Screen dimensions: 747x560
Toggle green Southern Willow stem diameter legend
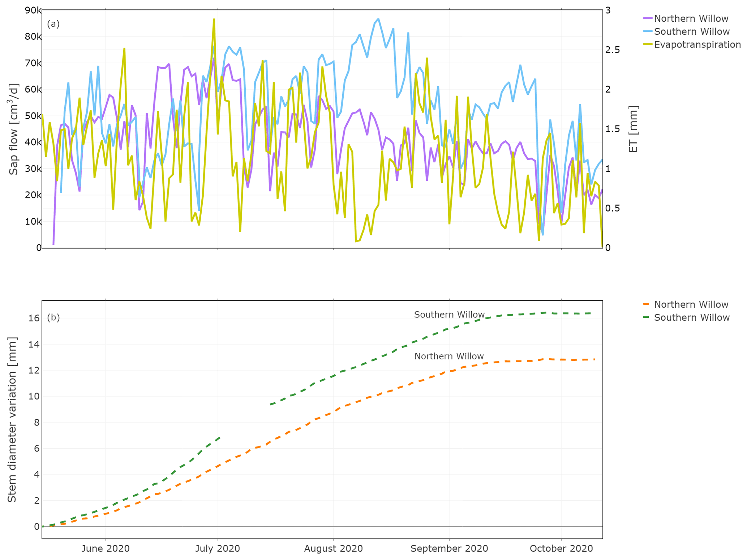[691, 318]
